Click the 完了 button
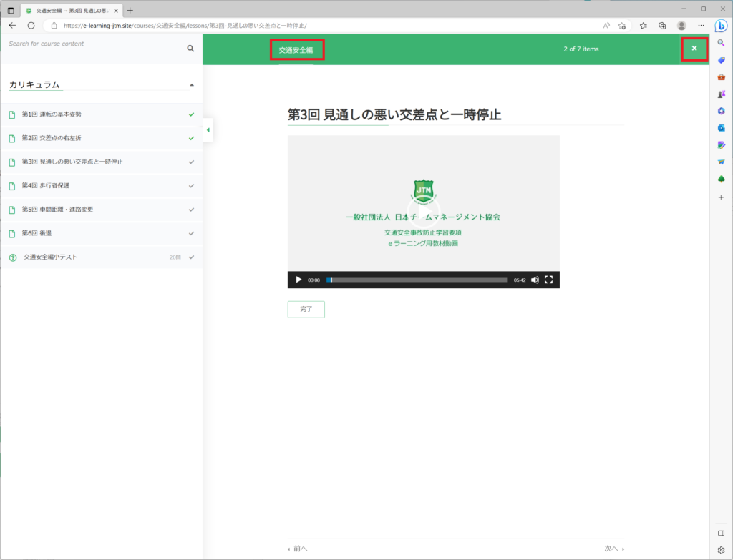733x560 pixels. point(306,309)
